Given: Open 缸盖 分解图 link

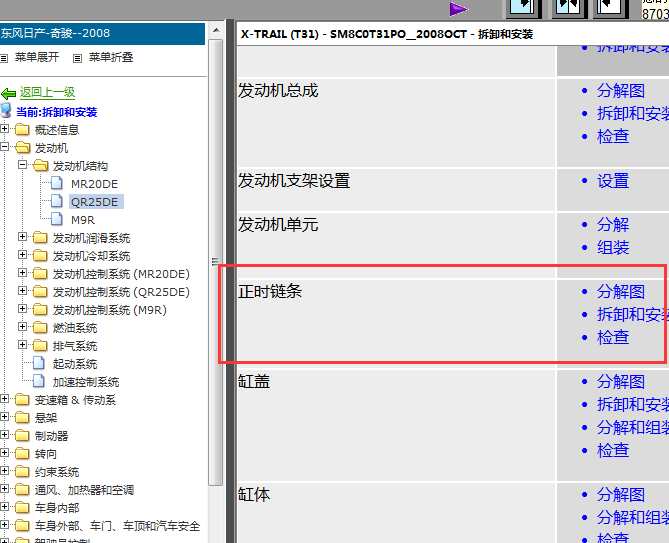Looking at the screenshot, I should tap(621, 382).
